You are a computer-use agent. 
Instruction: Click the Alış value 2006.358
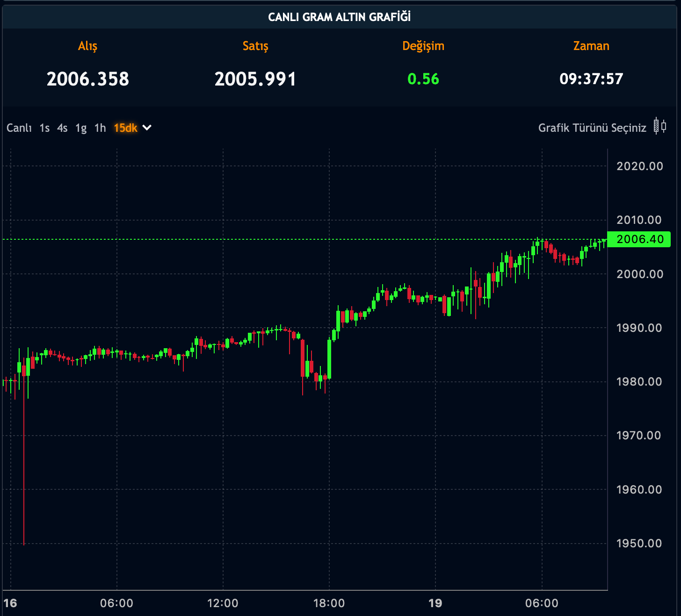(x=88, y=79)
